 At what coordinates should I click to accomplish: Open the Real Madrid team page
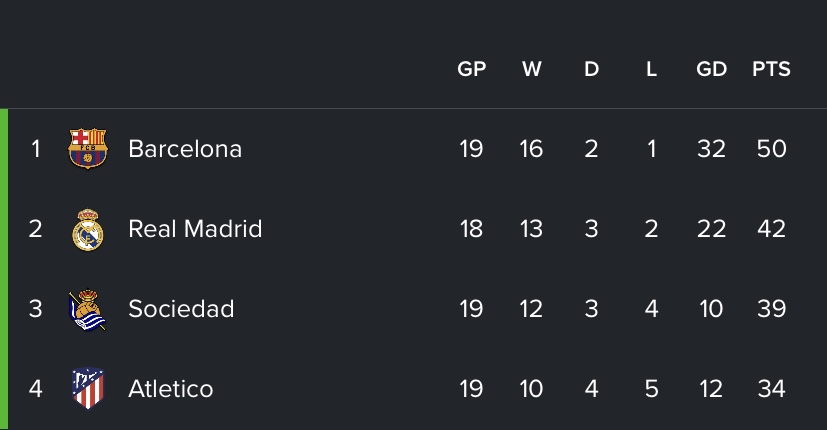click(x=195, y=229)
